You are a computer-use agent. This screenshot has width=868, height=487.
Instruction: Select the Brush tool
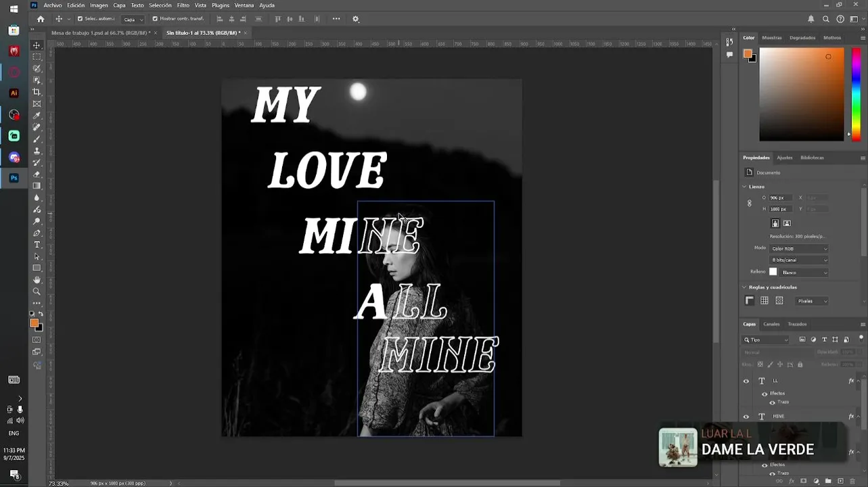(x=37, y=139)
